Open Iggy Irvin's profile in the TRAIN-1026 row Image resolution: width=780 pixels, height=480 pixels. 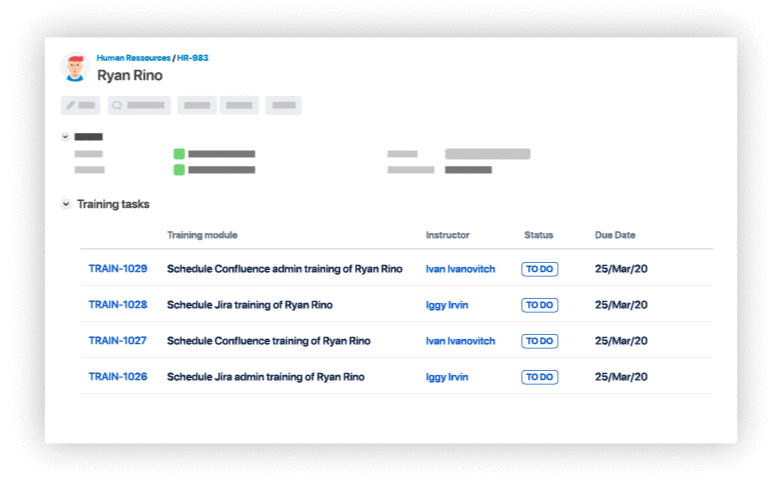point(447,377)
